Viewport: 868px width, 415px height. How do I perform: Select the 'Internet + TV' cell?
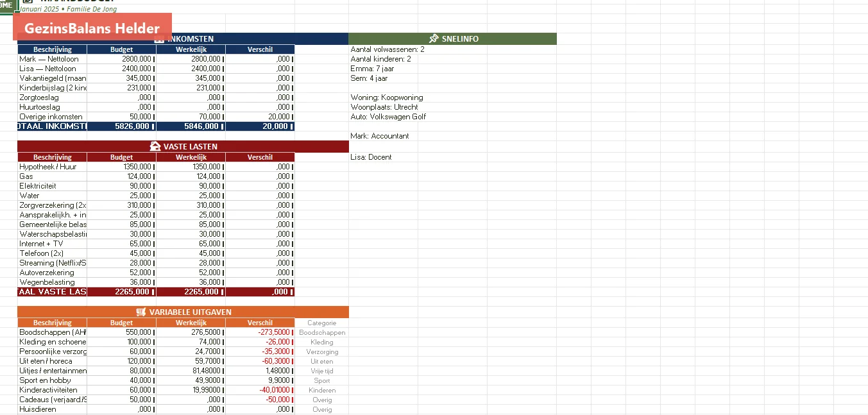52,244
